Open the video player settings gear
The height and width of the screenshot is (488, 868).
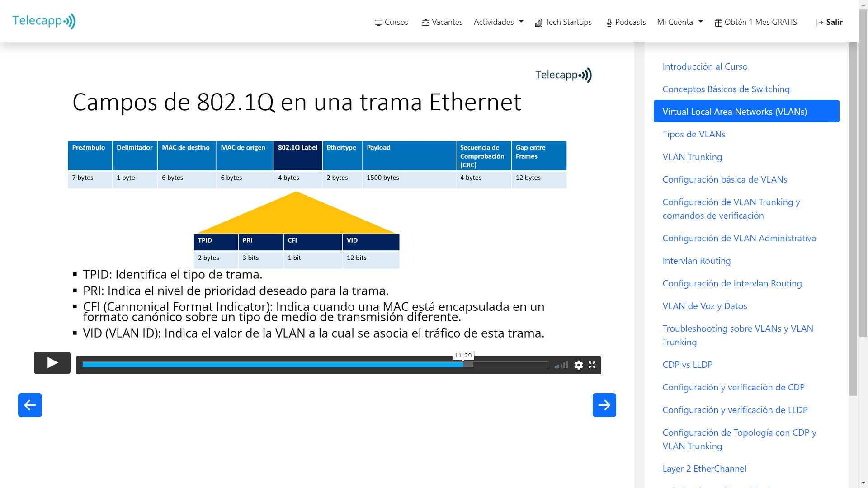[x=579, y=365]
